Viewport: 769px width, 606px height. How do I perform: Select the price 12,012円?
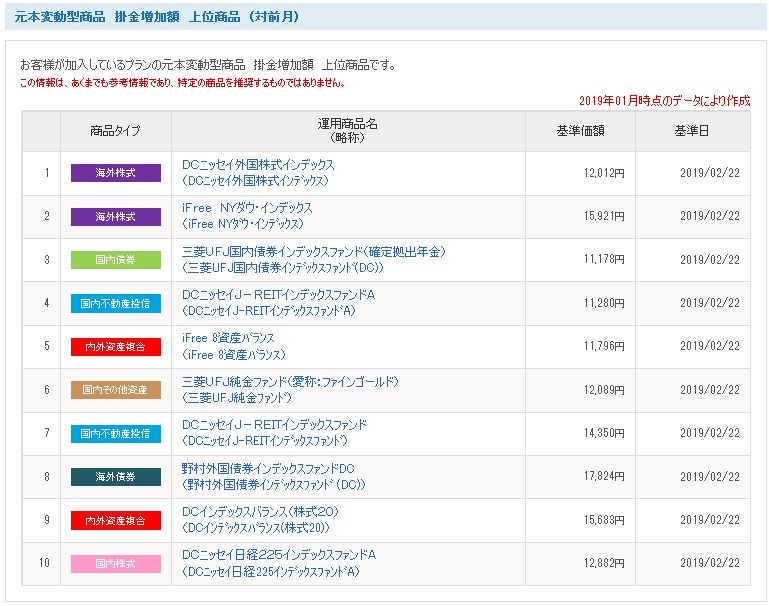point(604,173)
